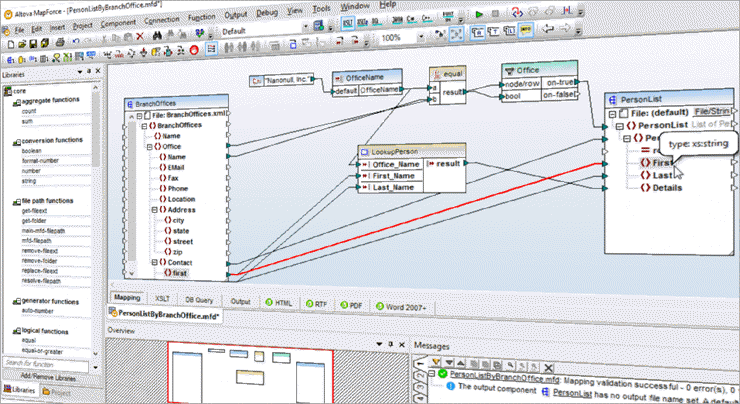The height and width of the screenshot is (404, 740).
Task: Switch to Project pane tab
Action: (56, 392)
